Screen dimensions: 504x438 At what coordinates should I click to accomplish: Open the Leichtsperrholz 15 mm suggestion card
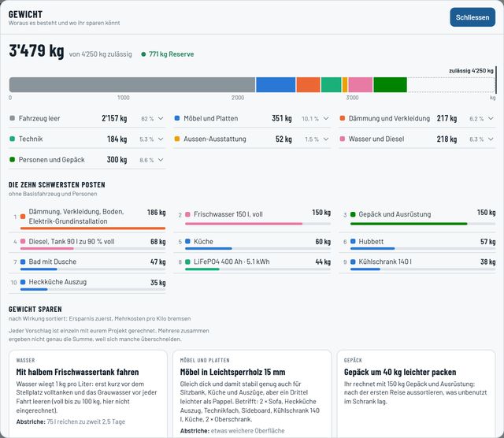(x=252, y=394)
